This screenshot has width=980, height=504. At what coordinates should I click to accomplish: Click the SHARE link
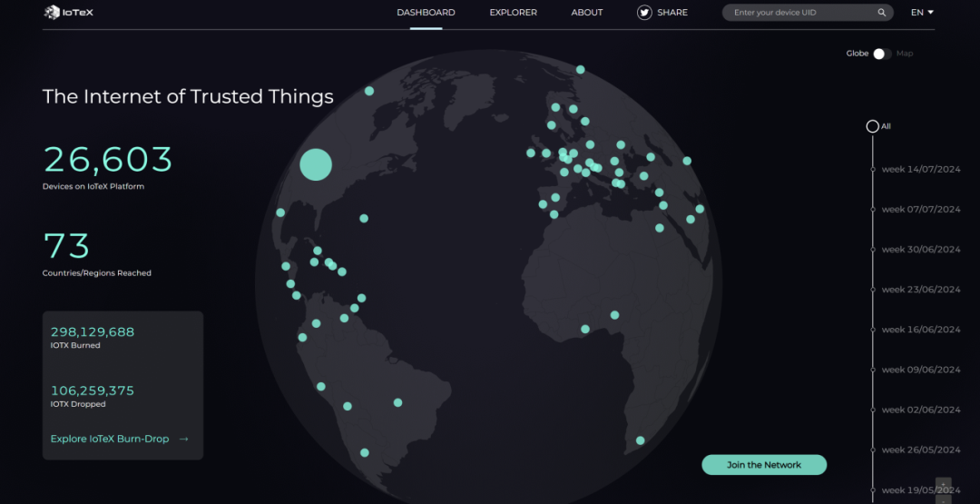tap(672, 13)
